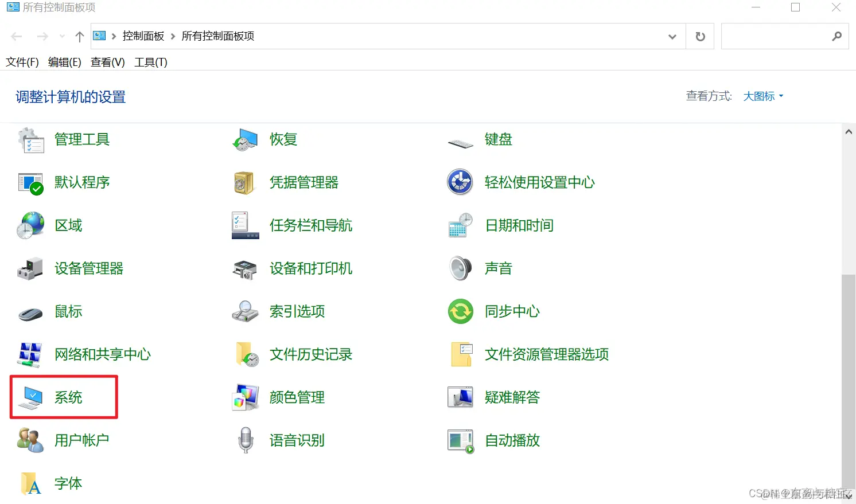Screen dimensions: 856x504
Task: Open 鼠标 (Mouse) settings
Action: (x=68, y=311)
